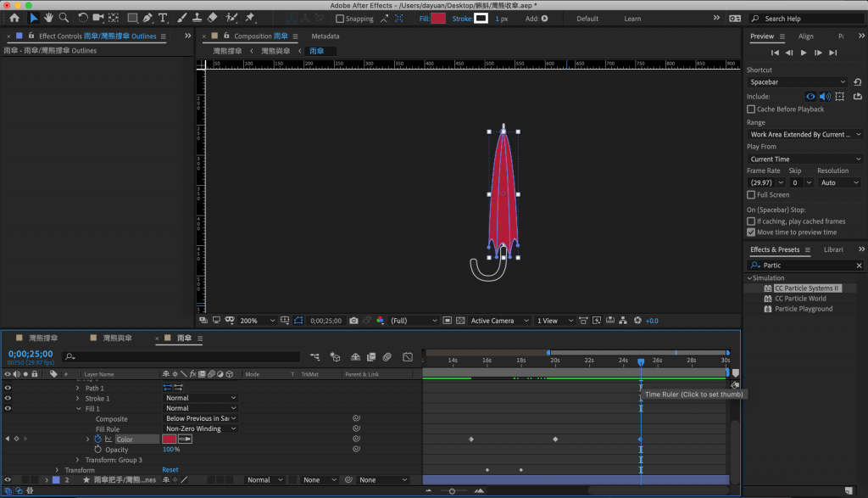Toggle the Color property stopwatch
Screen dimensions: 868x498
coord(98,439)
